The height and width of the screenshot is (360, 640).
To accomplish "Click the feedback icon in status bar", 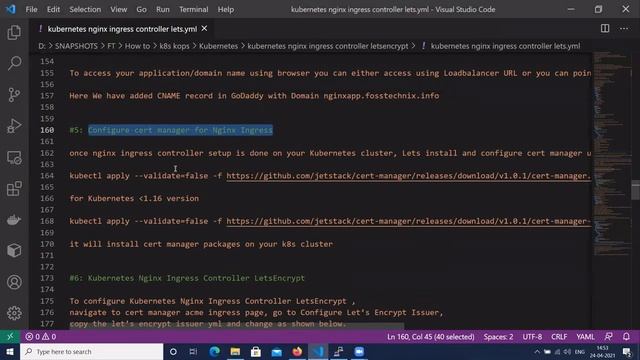I will (x=609, y=337).
